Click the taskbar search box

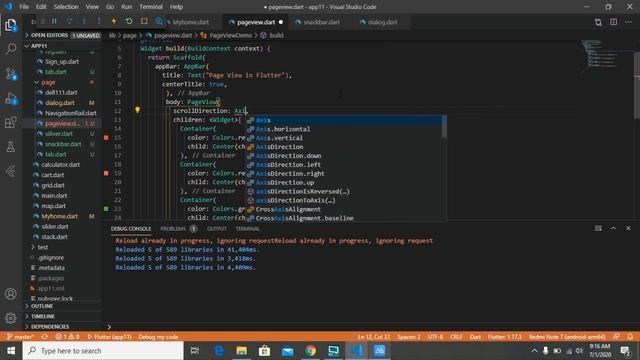pos(103,351)
